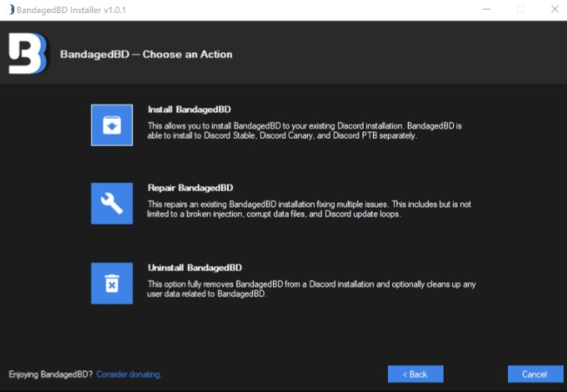Image resolution: width=567 pixels, height=392 pixels.
Task: Open the Consider donating link
Action: pos(129,375)
